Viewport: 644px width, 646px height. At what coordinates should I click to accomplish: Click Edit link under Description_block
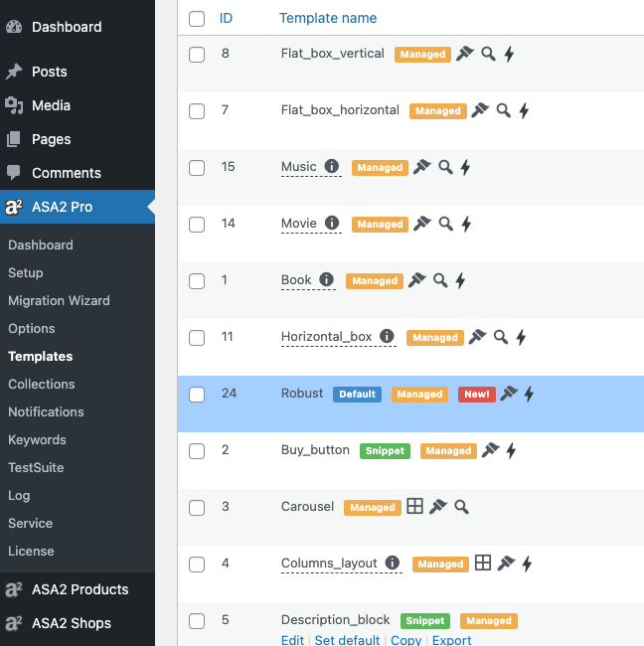point(292,640)
